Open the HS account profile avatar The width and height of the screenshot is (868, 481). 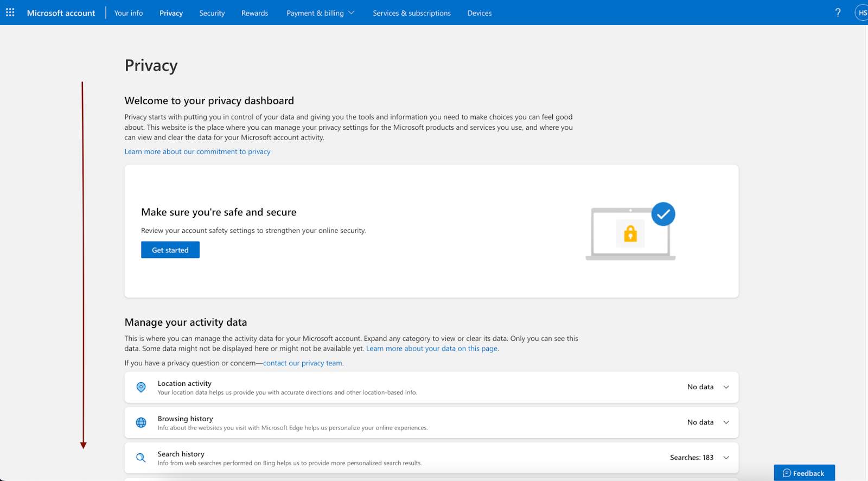[x=862, y=12]
